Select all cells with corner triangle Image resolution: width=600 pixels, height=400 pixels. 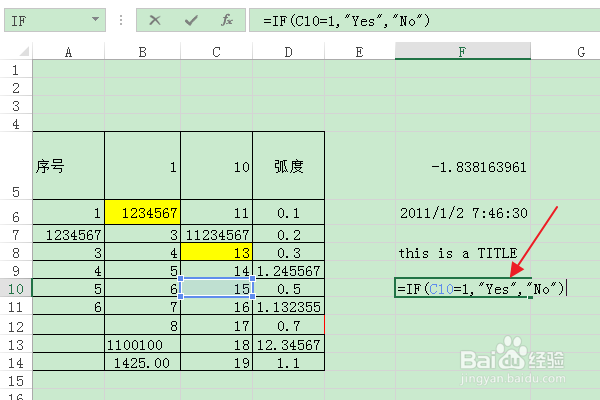(24, 51)
